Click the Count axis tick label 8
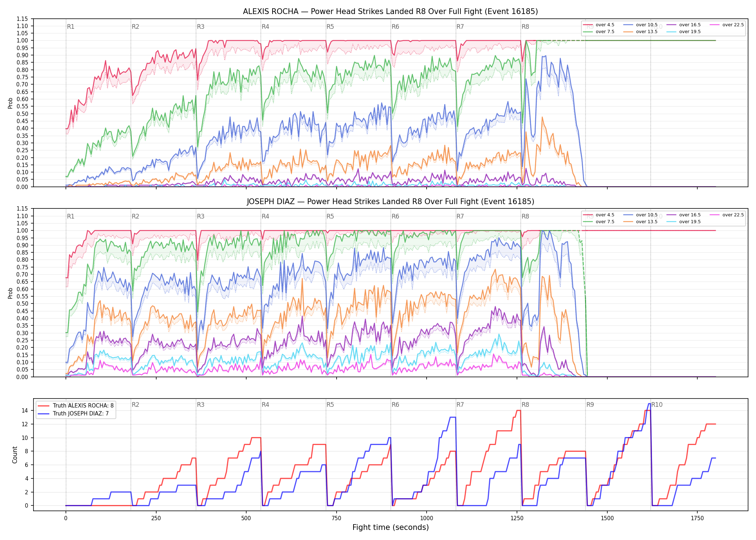The height and width of the screenshot is (540, 756). click(x=26, y=451)
